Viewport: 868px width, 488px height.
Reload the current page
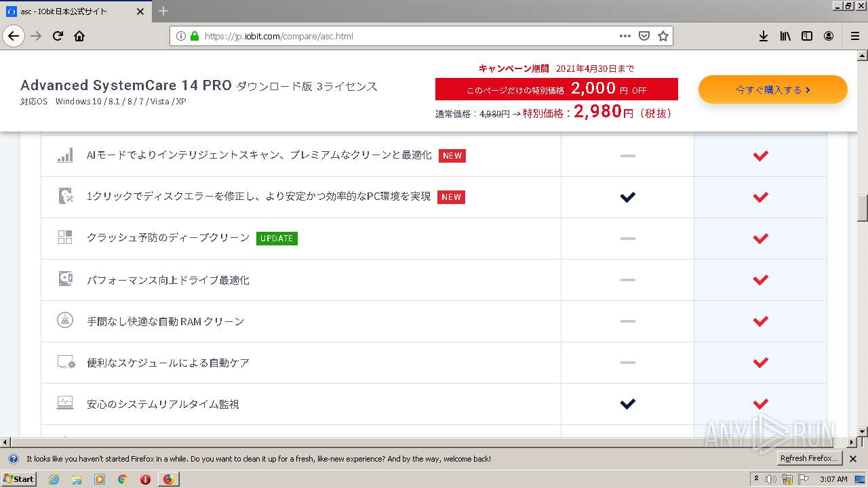tap(58, 36)
